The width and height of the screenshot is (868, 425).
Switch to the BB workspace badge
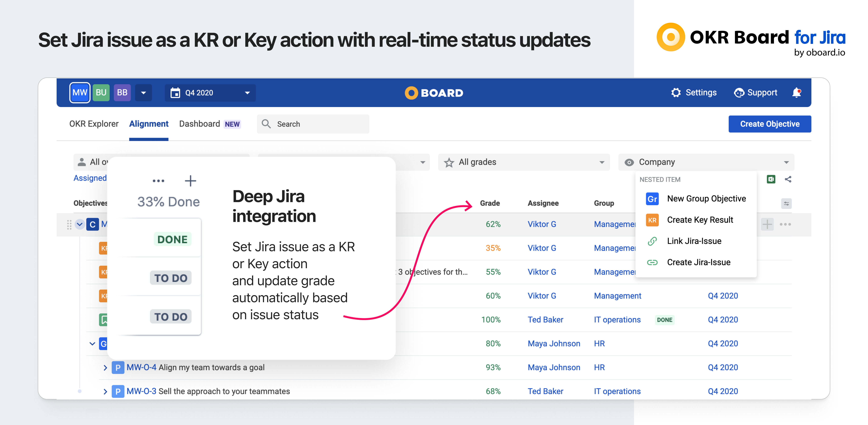click(122, 92)
